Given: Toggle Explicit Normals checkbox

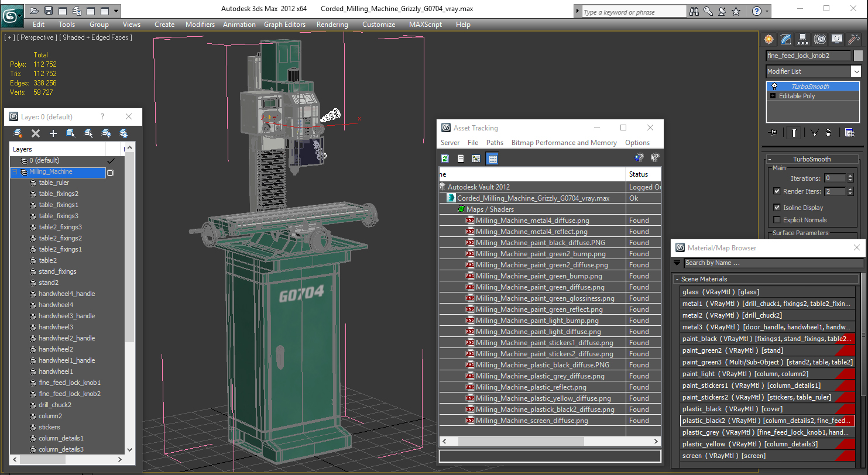Looking at the screenshot, I should (x=777, y=220).
